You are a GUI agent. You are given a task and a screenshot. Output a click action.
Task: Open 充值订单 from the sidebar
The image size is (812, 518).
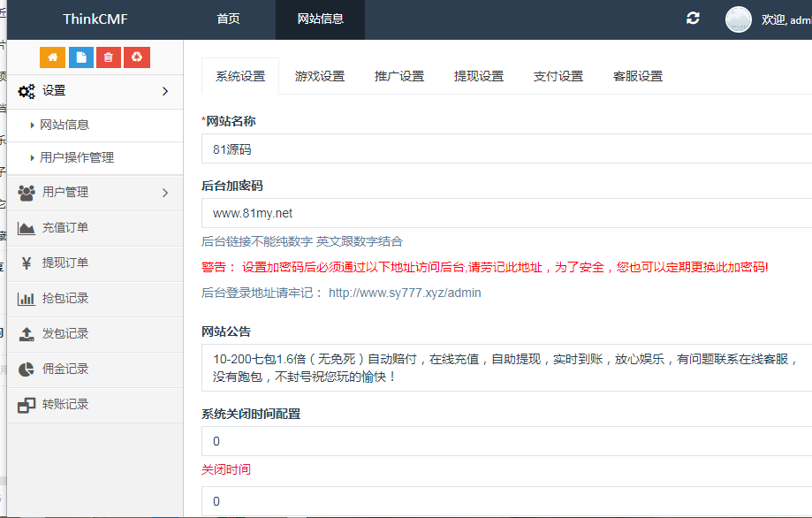[x=65, y=228]
